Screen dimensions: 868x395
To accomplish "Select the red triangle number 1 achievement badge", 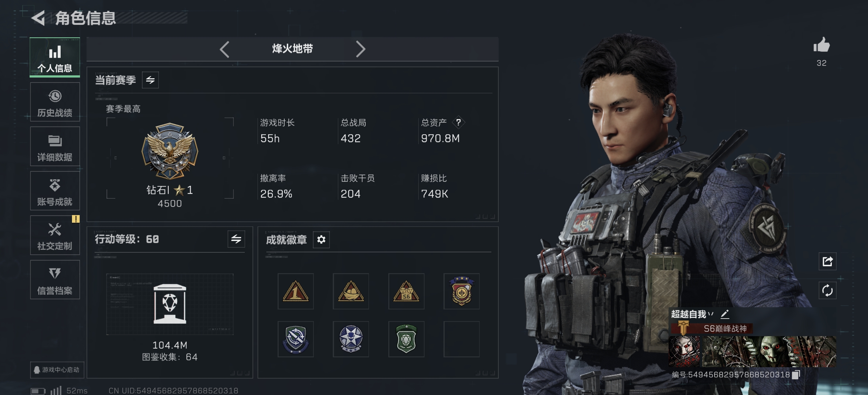I will [x=296, y=291].
